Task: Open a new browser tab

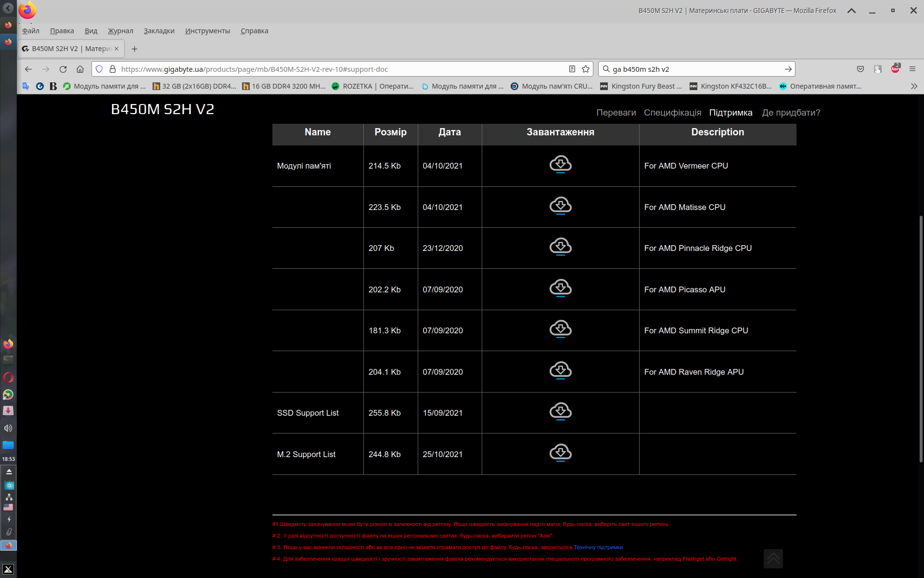Action: (135, 49)
